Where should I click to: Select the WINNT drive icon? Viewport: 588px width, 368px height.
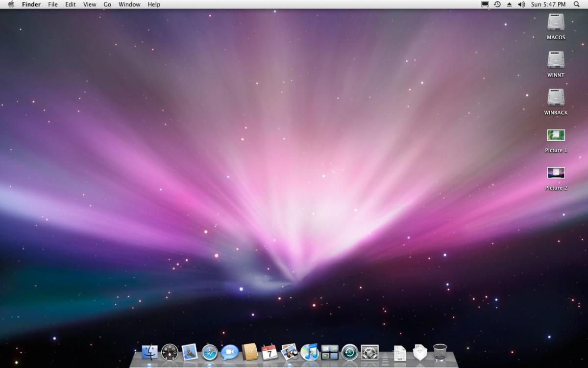[556, 60]
